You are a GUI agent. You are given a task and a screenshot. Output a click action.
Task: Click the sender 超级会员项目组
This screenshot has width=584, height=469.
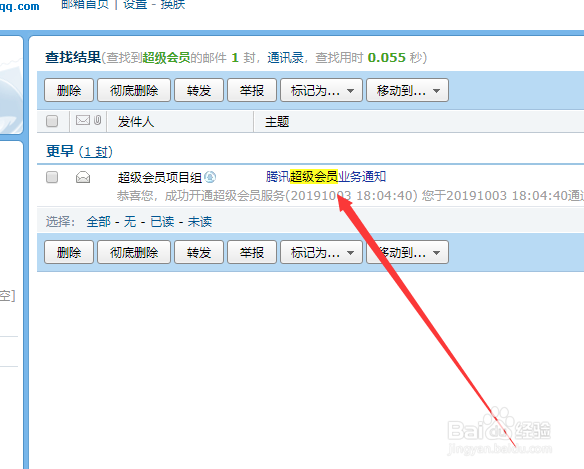tap(159, 177)
